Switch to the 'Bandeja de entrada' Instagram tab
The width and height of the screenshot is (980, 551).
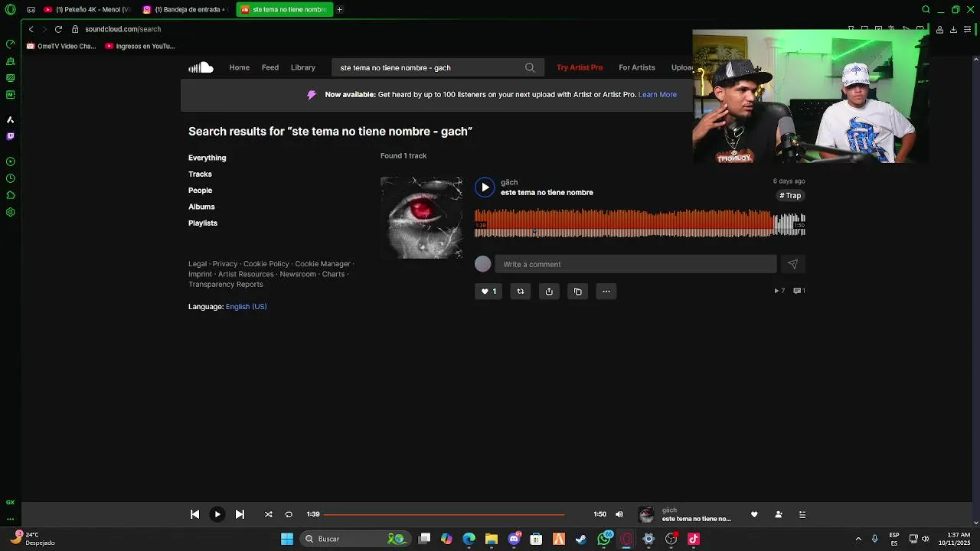tap(186, 9)
